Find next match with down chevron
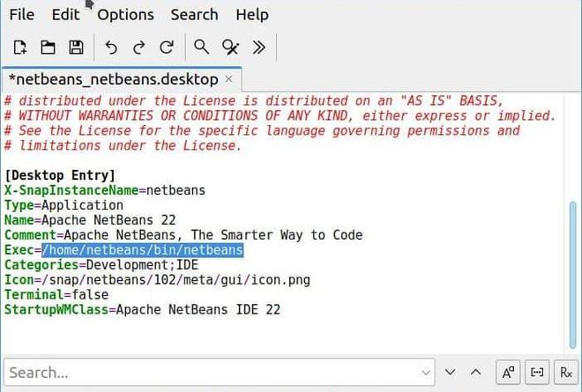The height and width of the screenshot is (392, 582). tap(451, 372)
